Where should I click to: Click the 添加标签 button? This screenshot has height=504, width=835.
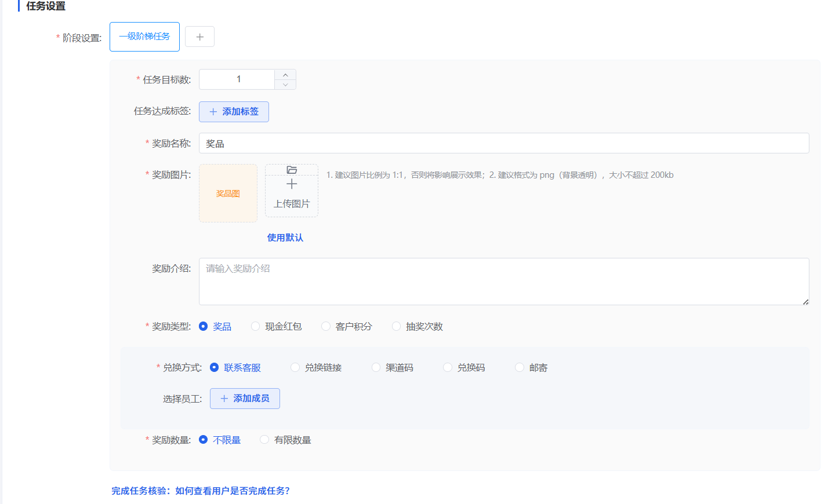[234, 112]
